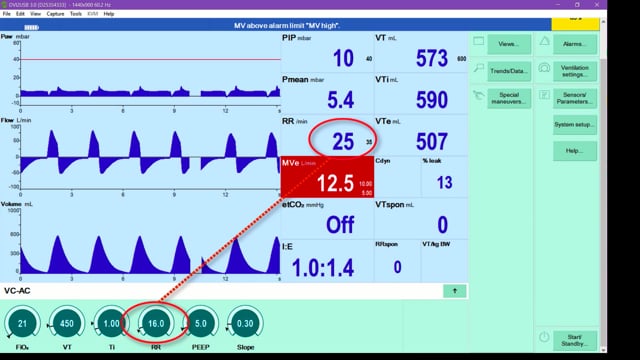This screenshot has width=640, height=360.
Task: Click the ventilator Help... button
Action: tap(575, 151)
